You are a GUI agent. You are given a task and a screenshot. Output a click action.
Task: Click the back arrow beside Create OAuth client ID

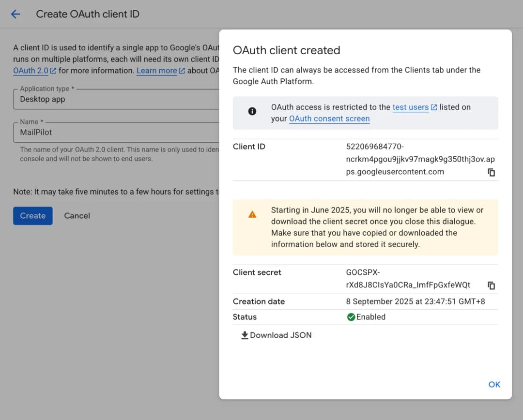click(x=15, y=14)
